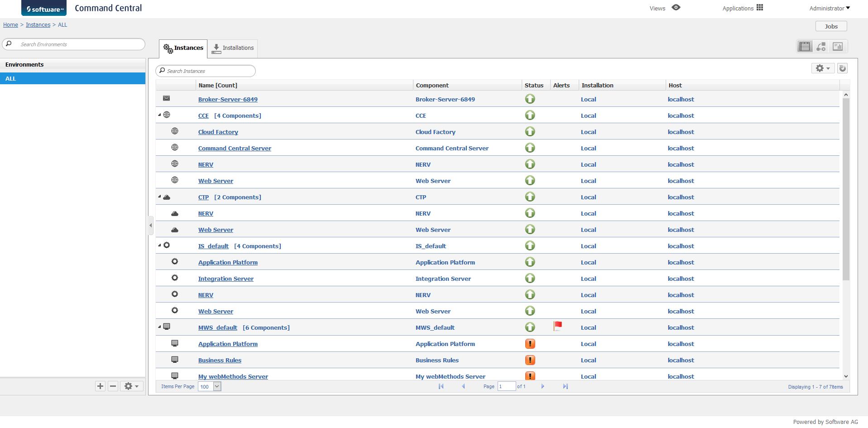Sort by the Host column header
This screenshot has height=428, width=868.
[753, 85]
